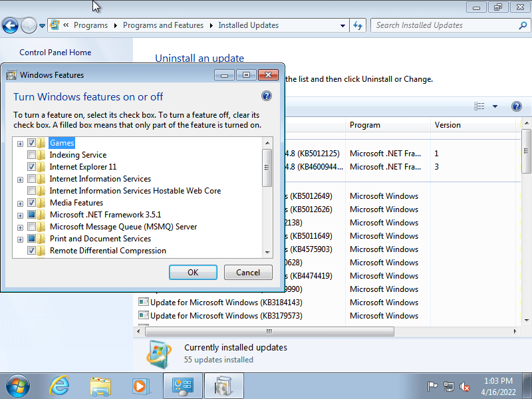Click Cancel in Windows Features dialog

pyautogui.click(x=248, y=273)
